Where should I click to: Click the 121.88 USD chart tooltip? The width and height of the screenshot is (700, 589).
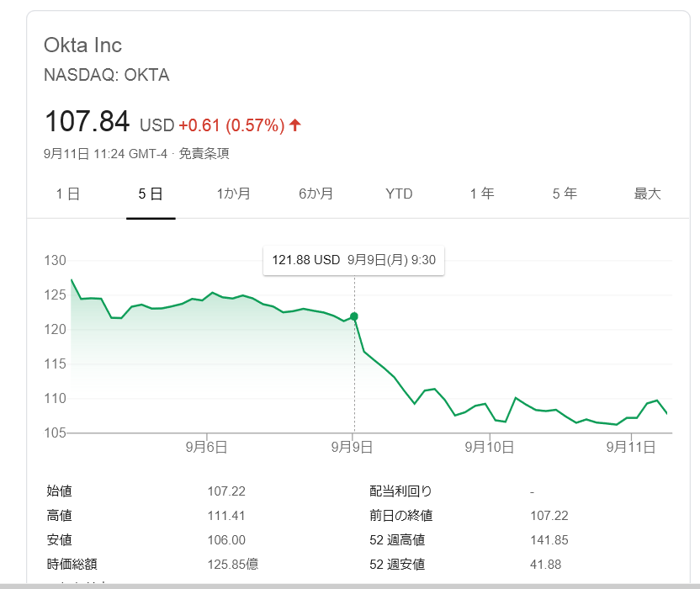tap(353, 260)
